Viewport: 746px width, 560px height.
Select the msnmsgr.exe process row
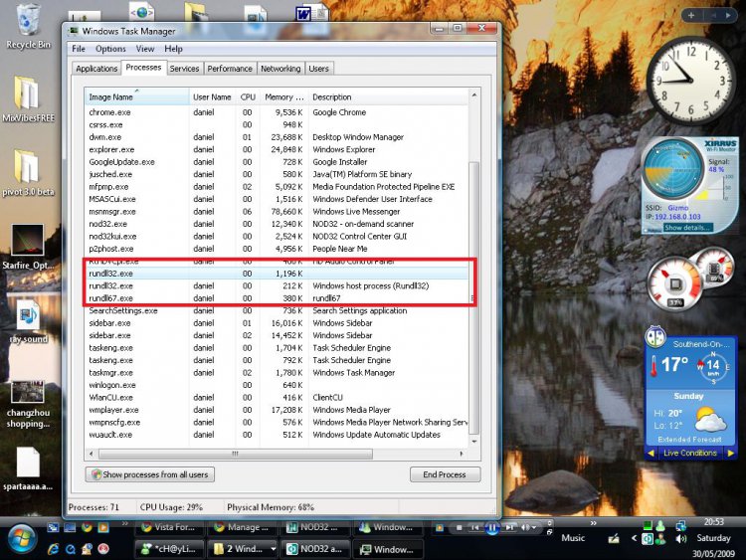pos(276,211)
